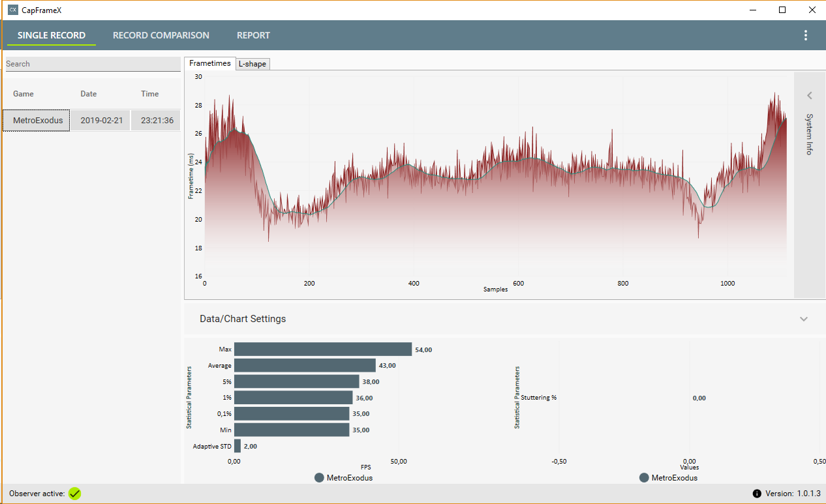Viewport: 826px width, 504px height.
Task: Click the 54,00 Max value label
Action: tap(423, 350)
